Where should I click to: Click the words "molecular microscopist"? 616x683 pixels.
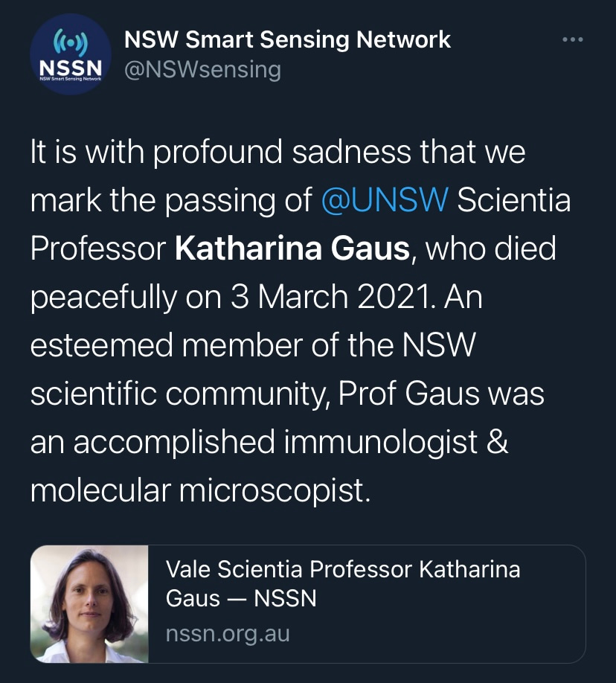(x=199, y=491)
